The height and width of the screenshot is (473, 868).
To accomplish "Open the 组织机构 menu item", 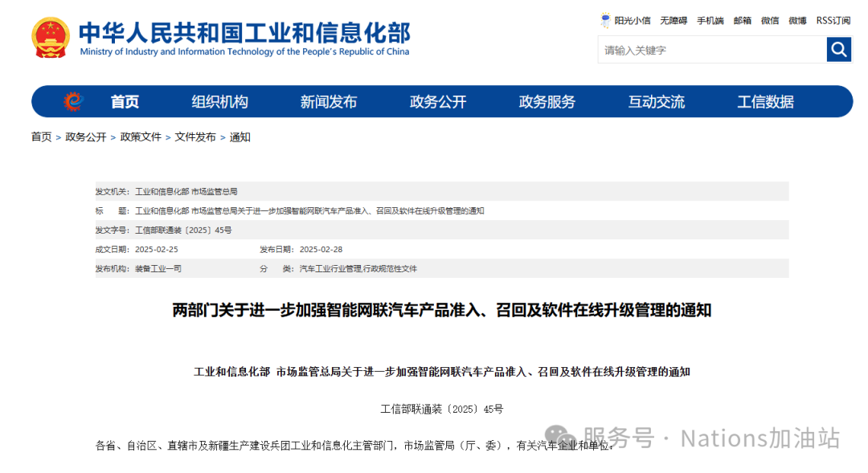I will point(219,102).
